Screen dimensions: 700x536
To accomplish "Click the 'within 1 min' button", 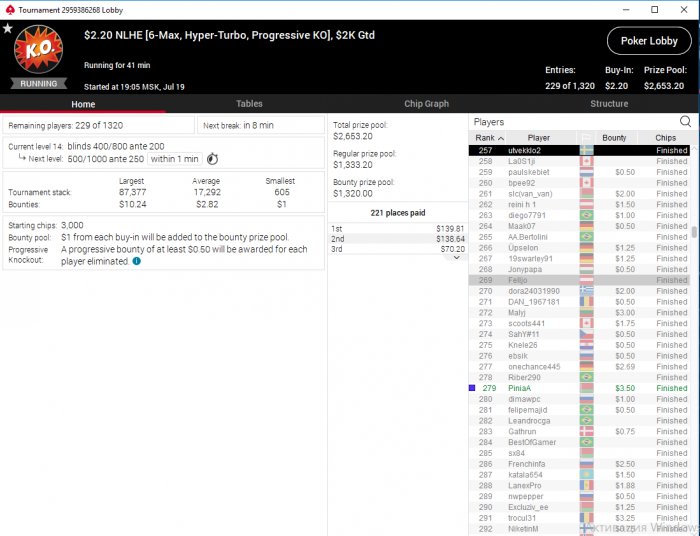I will (175, 159).
